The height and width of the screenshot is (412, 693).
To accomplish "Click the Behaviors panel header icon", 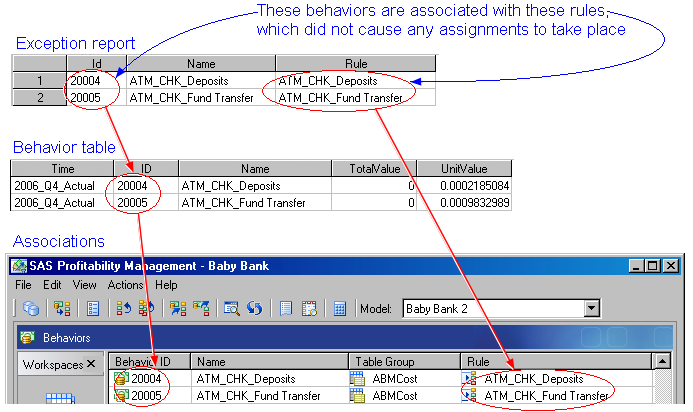I will (26, 338).
